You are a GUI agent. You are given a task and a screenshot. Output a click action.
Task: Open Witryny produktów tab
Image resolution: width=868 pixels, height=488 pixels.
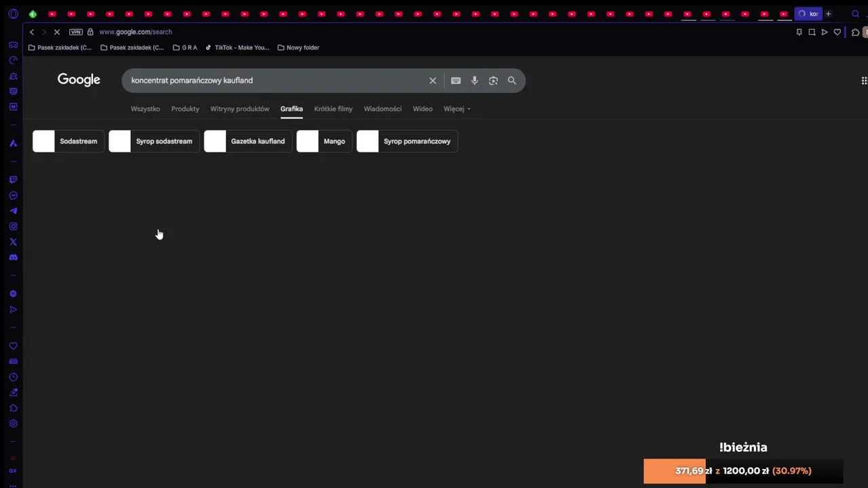click(x=239, y=108)
